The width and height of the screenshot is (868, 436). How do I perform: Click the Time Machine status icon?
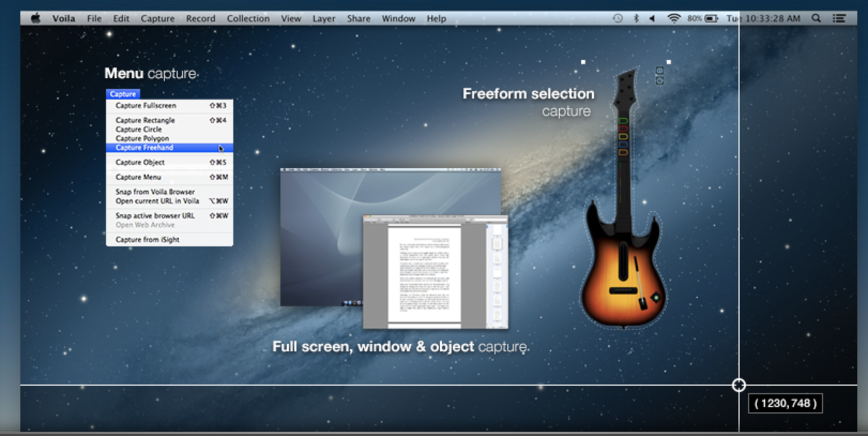(x=618, y=18)
